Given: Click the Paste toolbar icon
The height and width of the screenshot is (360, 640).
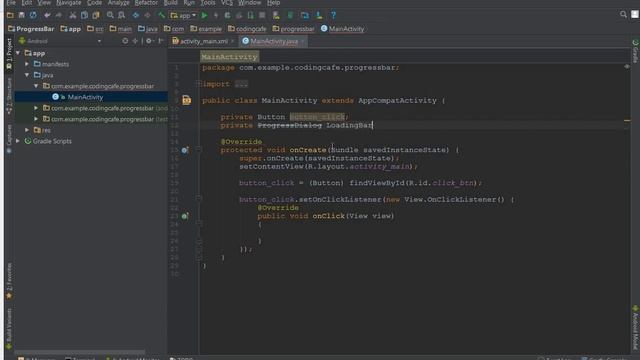Looking at the screenshot, I should (96, 16).
